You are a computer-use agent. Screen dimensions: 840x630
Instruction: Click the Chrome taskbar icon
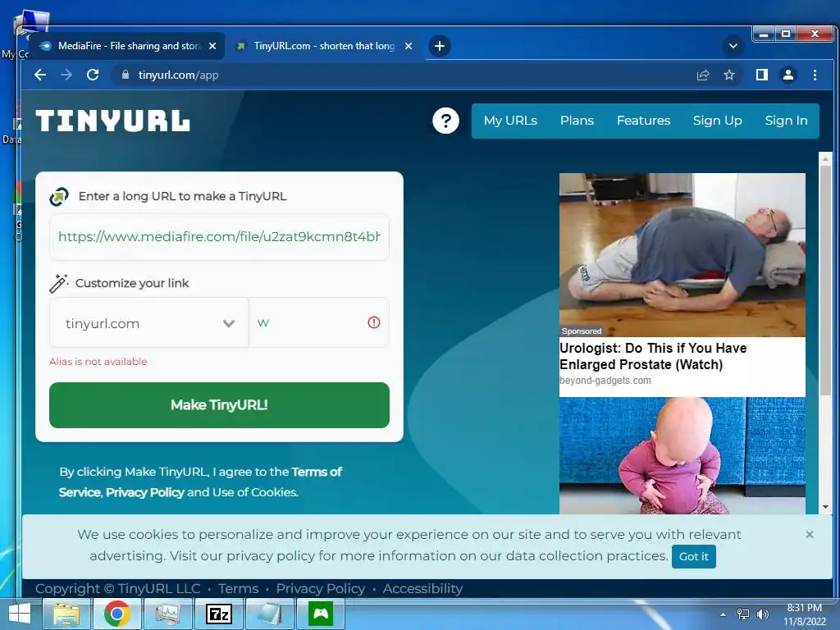pyautogui.click(x=116, y=614)
